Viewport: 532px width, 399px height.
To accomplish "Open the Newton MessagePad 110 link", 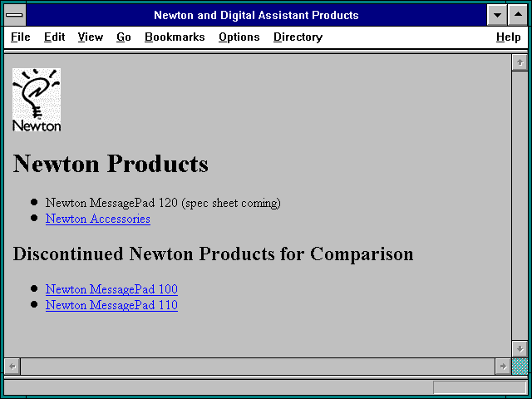I will pyautogui.click(x=111, y=305).
